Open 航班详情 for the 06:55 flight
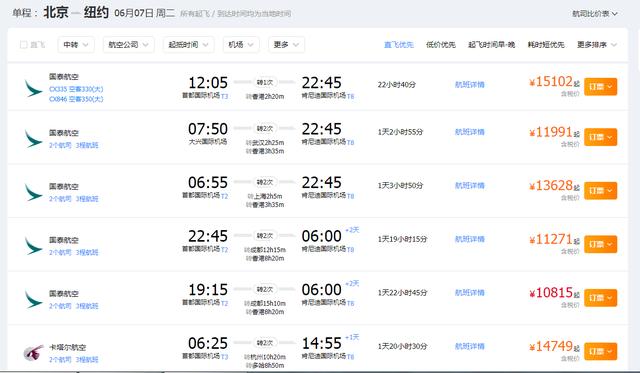Image resolution: width=640 pixels, height=373 pixels. click(469, 185)
